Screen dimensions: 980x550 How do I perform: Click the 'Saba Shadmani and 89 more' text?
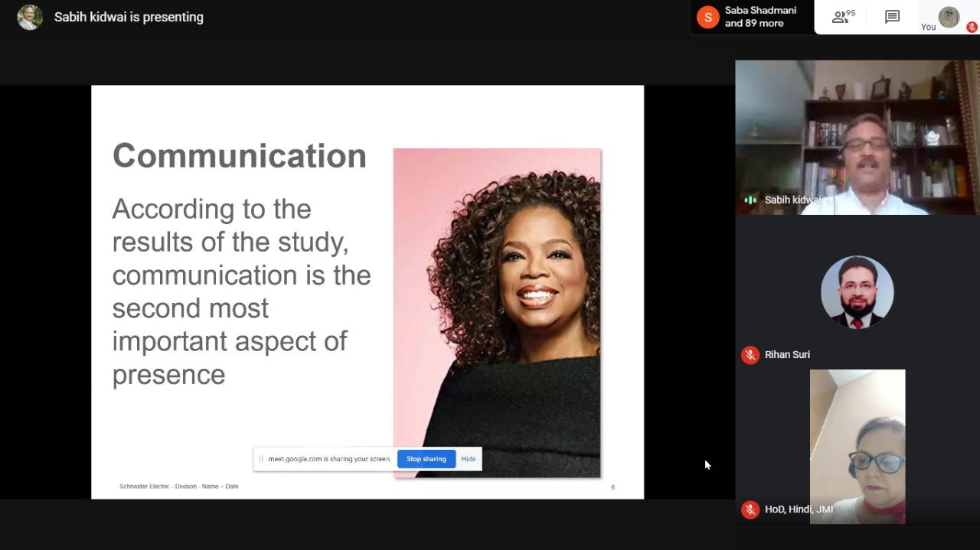pyautogui.click(x=759, y=17)
